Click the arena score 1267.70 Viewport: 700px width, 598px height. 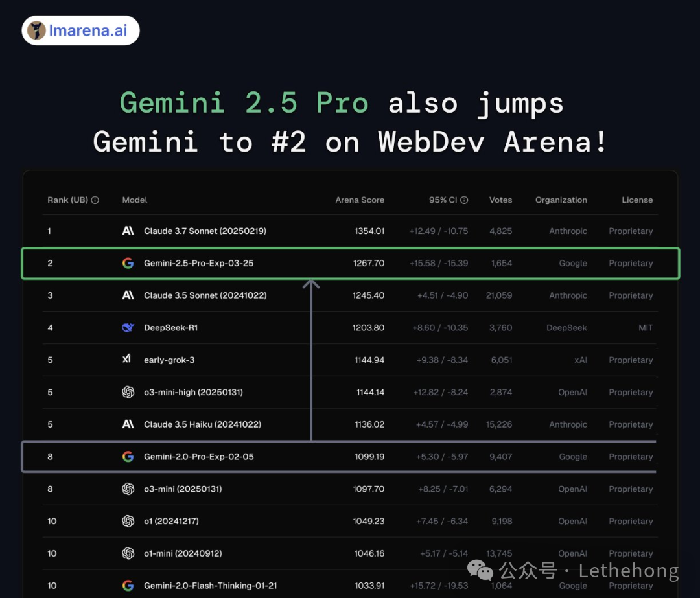pos(368,263)
